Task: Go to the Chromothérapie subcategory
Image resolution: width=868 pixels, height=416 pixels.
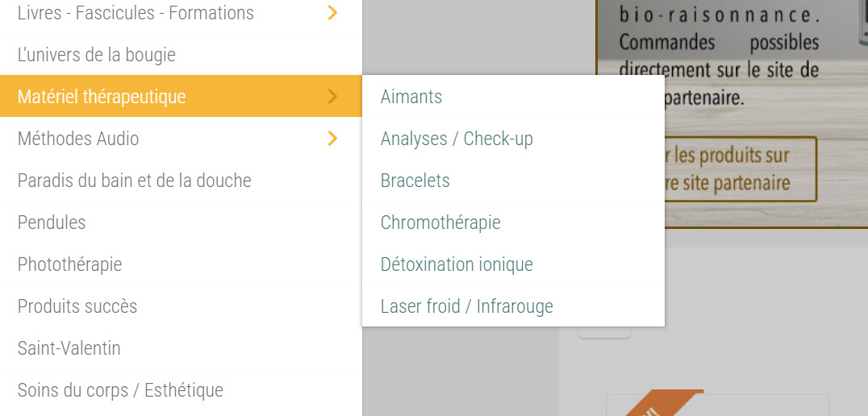Action: coord(440,223)
